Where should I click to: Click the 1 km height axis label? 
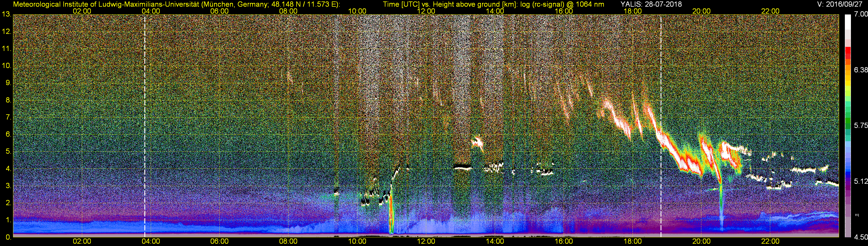[x=8, y=220]
